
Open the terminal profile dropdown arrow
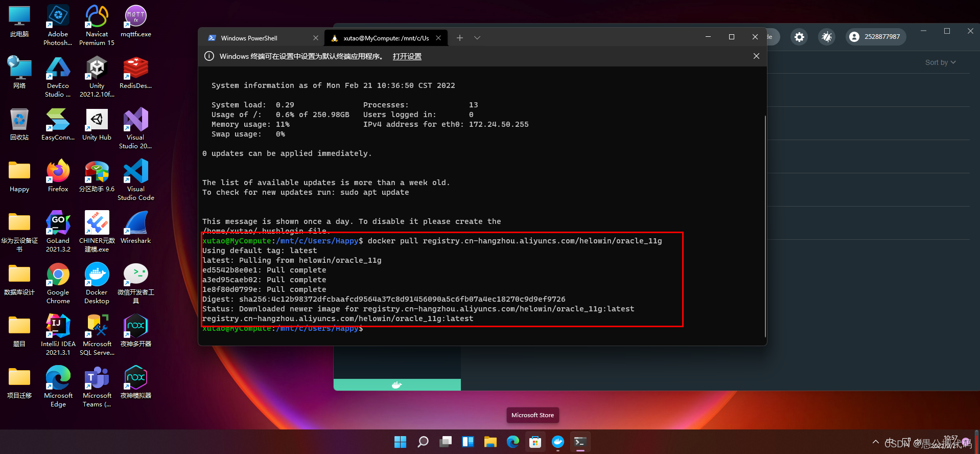[x=477, y=38]
